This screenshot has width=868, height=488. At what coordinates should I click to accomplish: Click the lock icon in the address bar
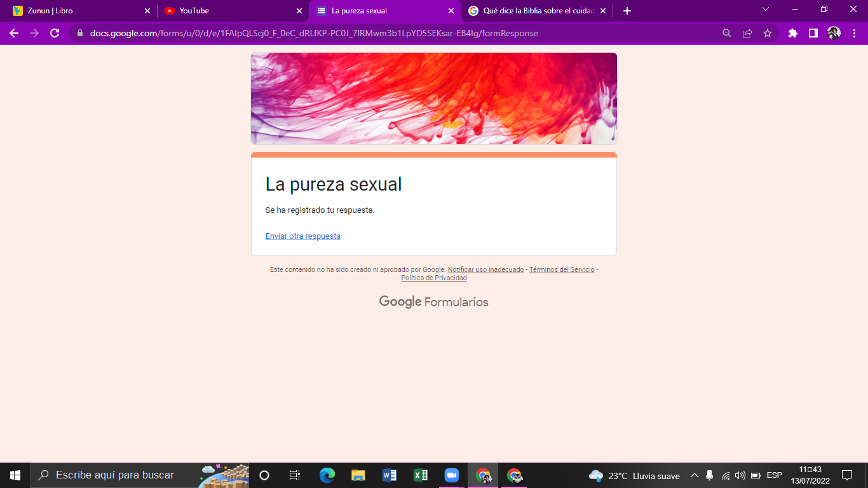[80, 33]
